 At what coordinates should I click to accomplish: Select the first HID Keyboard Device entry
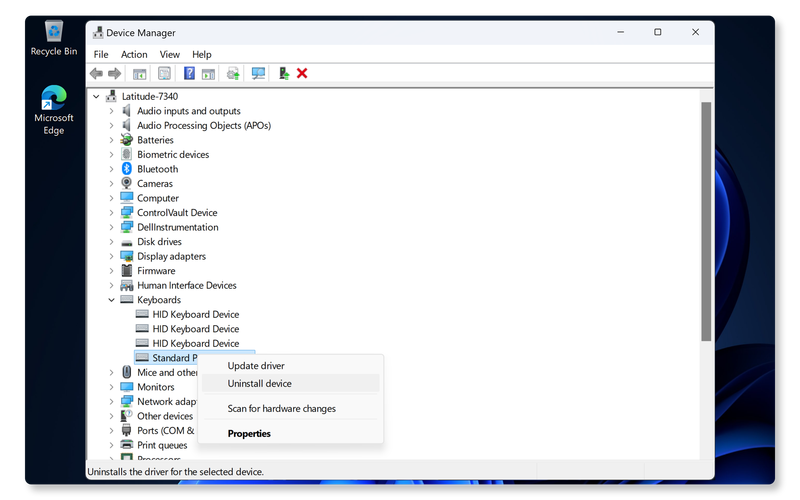click(195, 314)
